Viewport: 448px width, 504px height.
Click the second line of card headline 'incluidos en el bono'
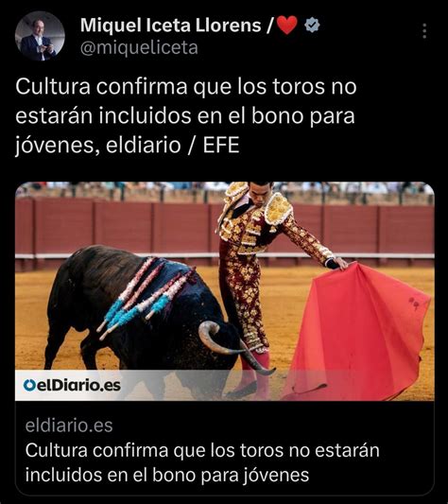(167, 475)
